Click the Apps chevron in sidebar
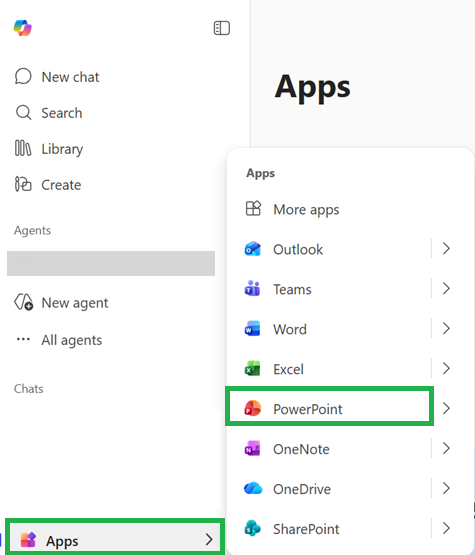Screen dimensions: 475x555 (x=209, y=540)
